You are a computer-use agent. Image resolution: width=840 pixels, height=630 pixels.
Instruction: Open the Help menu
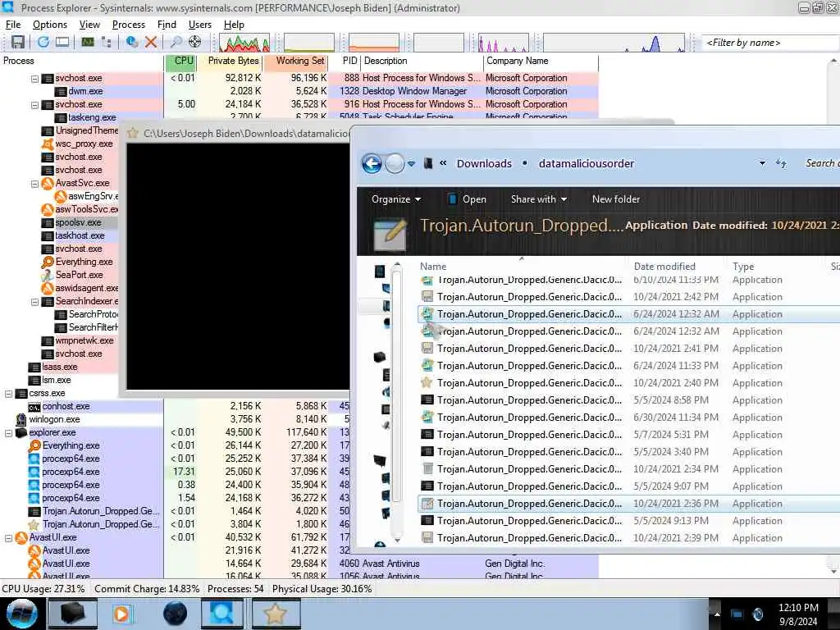pos(234,25)
